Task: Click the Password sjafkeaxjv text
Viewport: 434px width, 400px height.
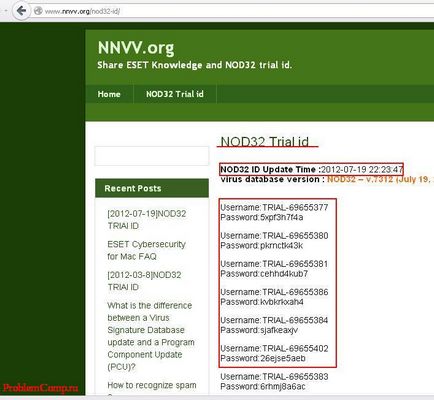Action: pos(259,330)
